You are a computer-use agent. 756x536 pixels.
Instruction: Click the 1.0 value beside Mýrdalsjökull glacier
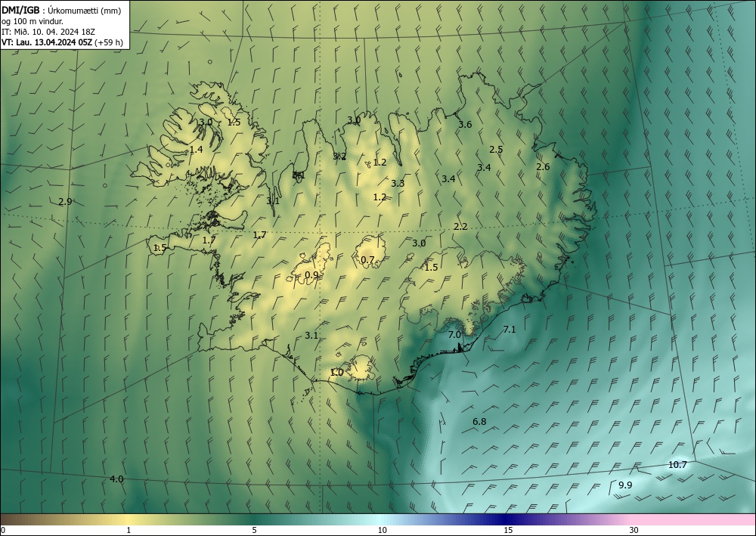click(336, 372)
